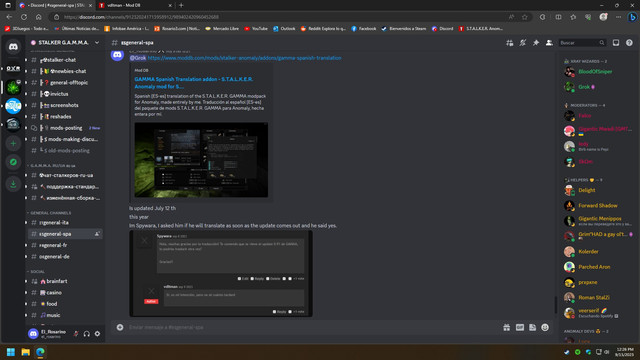Open the sticker picker icon
Image resolution: width=640 pixels, height=360 pixels.
click(532, 327)
